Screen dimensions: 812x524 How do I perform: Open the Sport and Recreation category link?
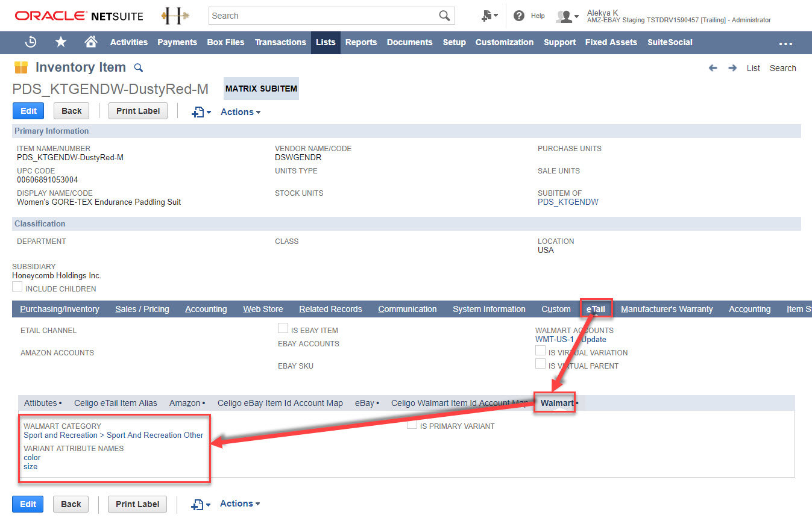[113, 435]
